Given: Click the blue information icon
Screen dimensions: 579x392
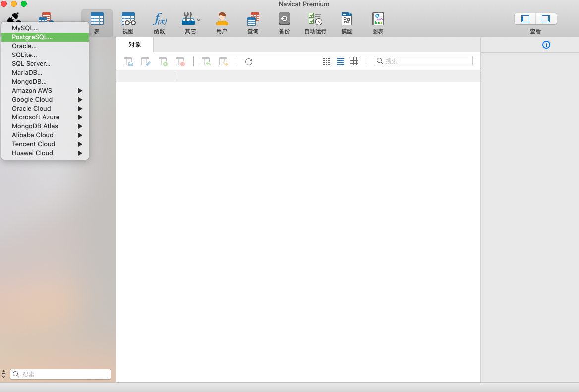Looking at the screenshot, I should pyautogui.click(x=546, y=45).
